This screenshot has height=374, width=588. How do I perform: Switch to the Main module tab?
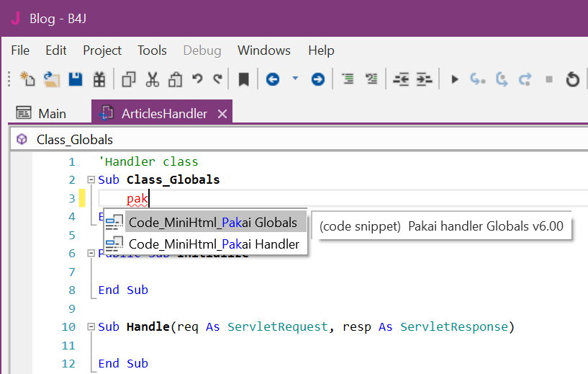[x=41, y=113]
